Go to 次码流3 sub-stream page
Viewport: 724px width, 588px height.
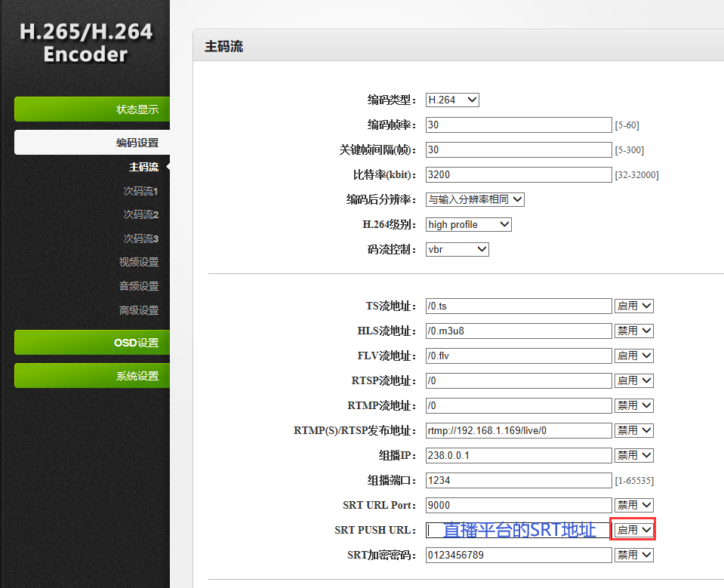pyautogui.click(x=140, y=239)
